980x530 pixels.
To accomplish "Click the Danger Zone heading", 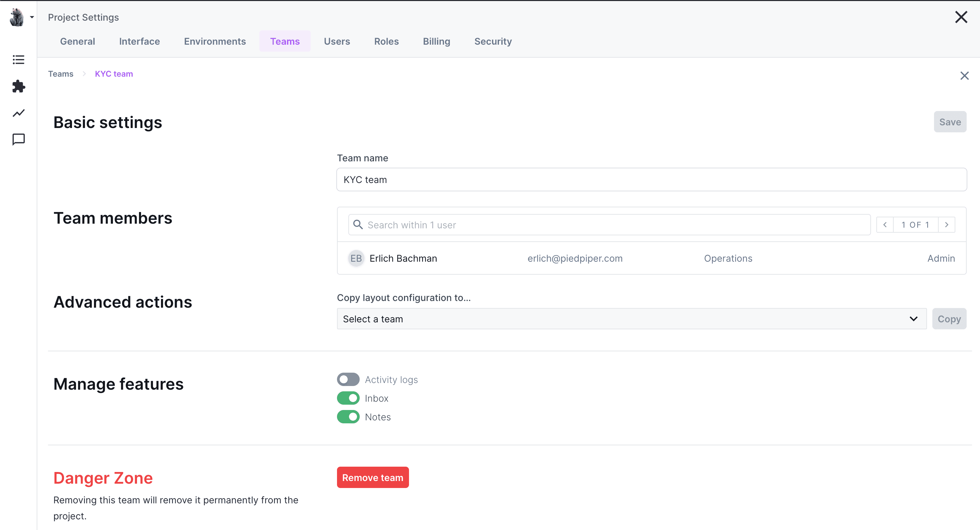I will click(103, 478).
